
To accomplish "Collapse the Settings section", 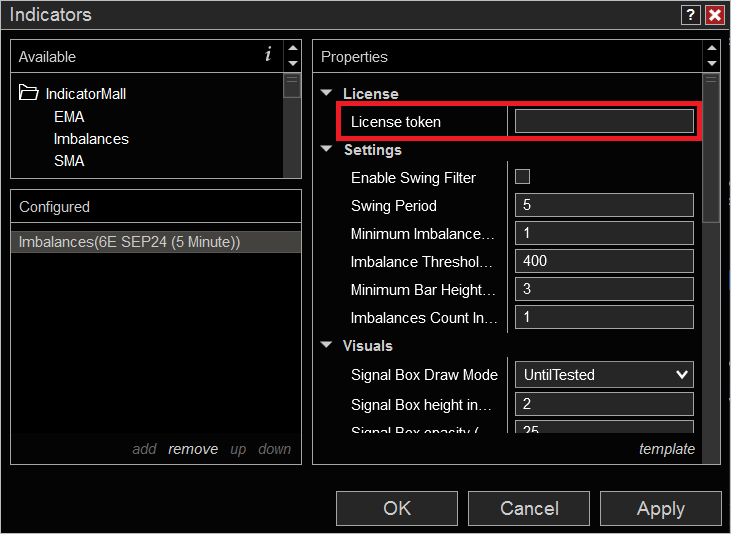I will pos(326,149).
